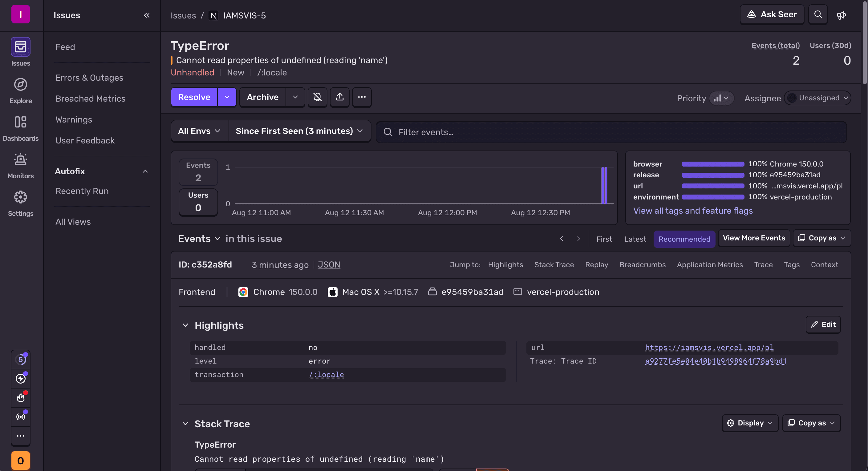868x471 pixels.
Task: Click View More Events button
Action: (x=754, y=238)
